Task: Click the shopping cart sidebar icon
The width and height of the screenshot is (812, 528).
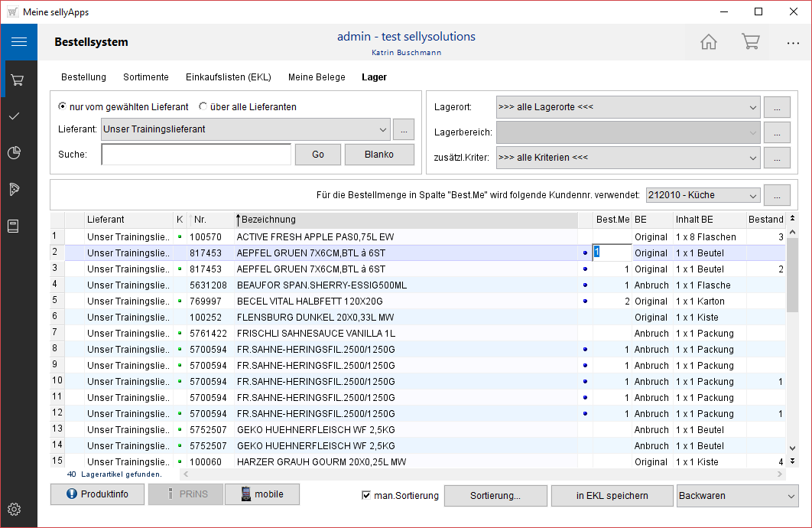Action: tap(17, 80)
